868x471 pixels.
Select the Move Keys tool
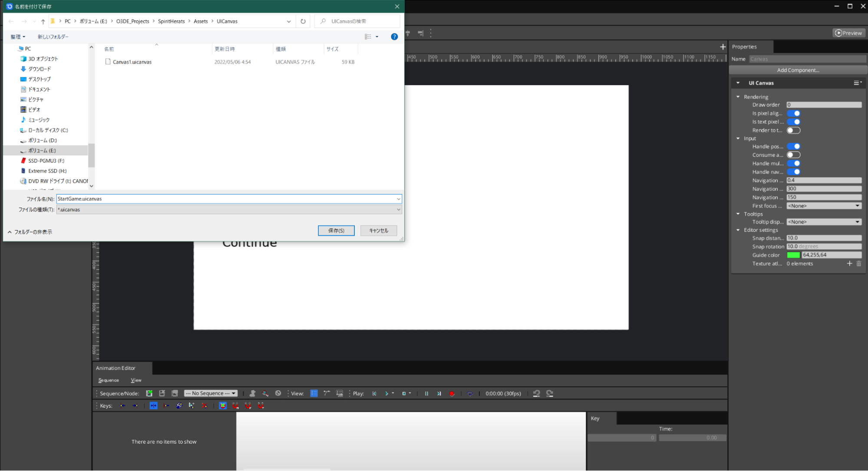[x=153, y=405]
